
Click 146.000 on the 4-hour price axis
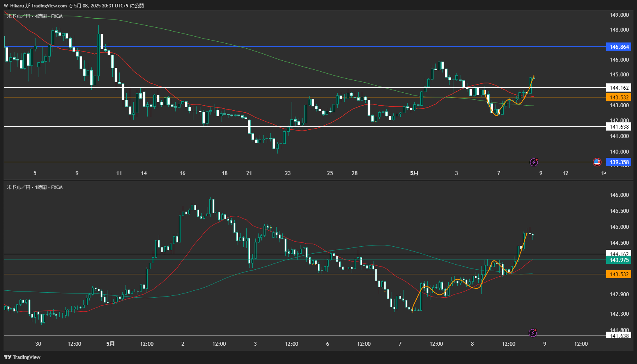point(619,60)
